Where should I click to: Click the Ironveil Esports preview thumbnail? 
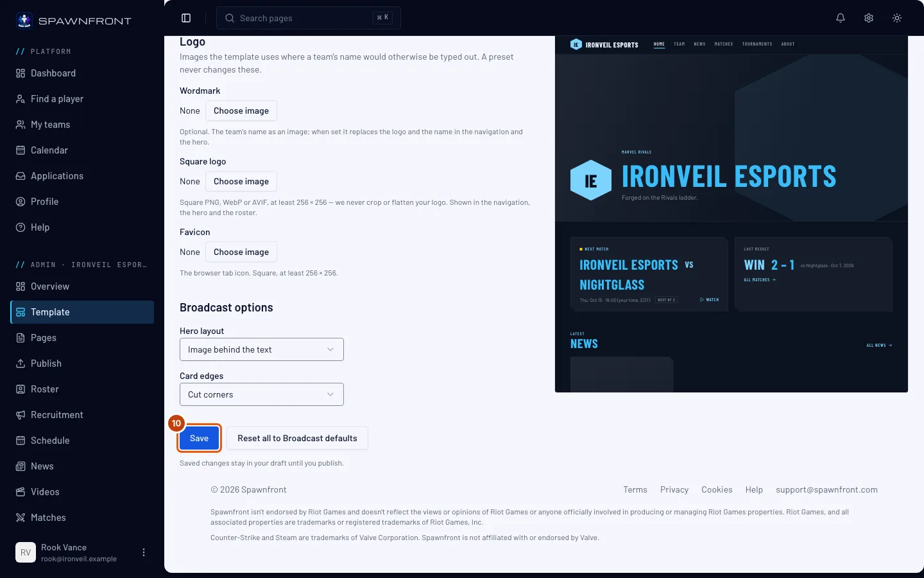(732, 214)
